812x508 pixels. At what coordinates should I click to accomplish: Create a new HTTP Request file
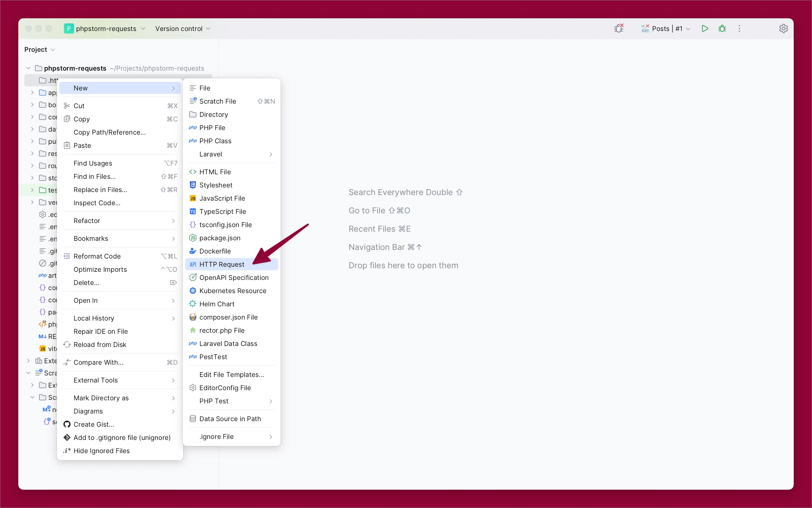(x=231, y=264)
